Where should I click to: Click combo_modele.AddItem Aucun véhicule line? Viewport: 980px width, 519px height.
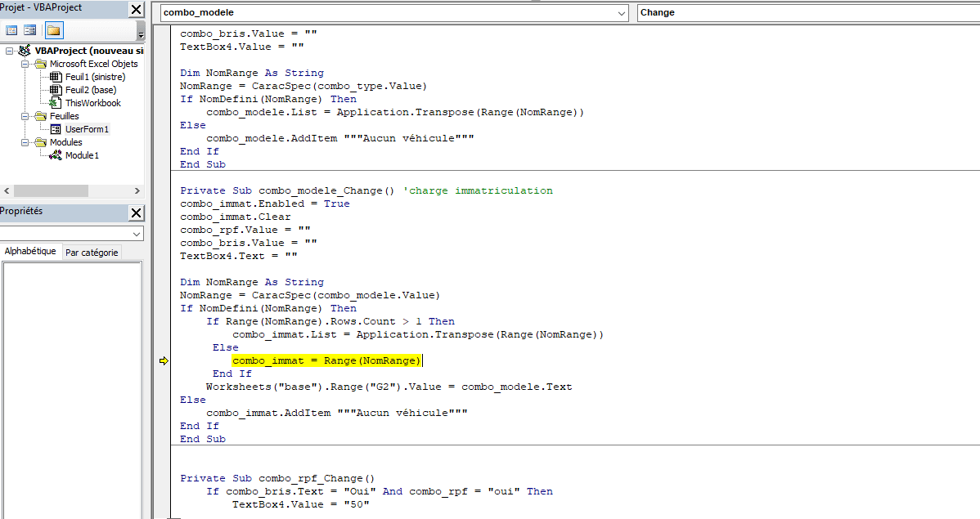tap(340, 139)
